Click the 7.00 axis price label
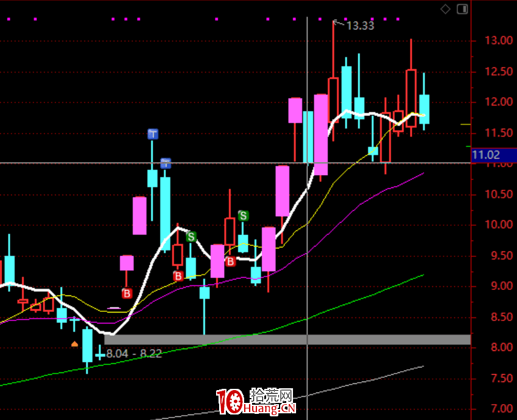Screen dimensions: 517x420 click(x=502, y=409)
